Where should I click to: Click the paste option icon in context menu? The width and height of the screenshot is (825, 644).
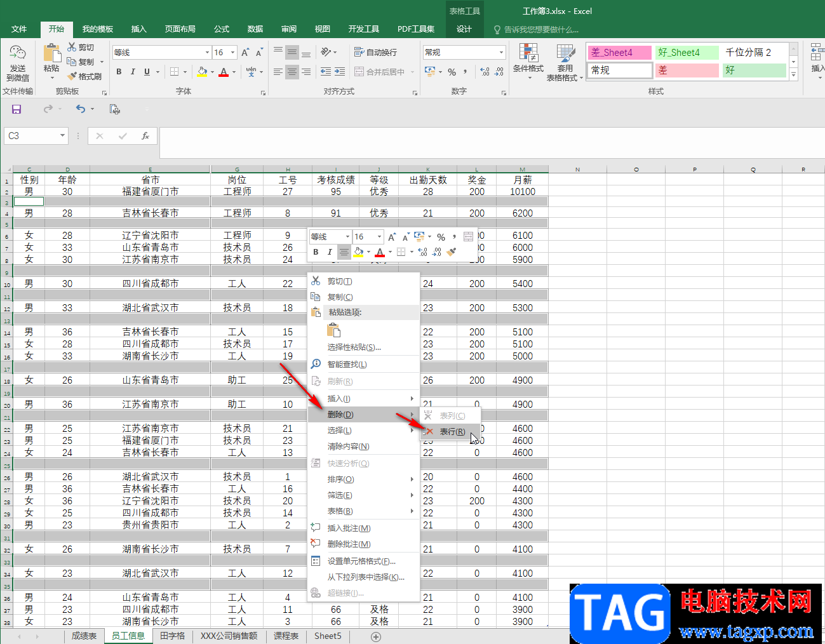(333, 330)
